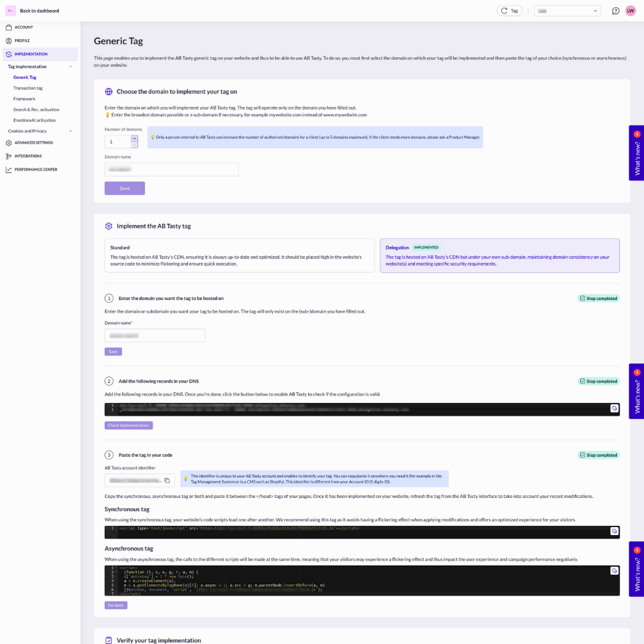Click Step completed badge for DNS step
Screen dimensions: 644x644
(x=598, y=381)
